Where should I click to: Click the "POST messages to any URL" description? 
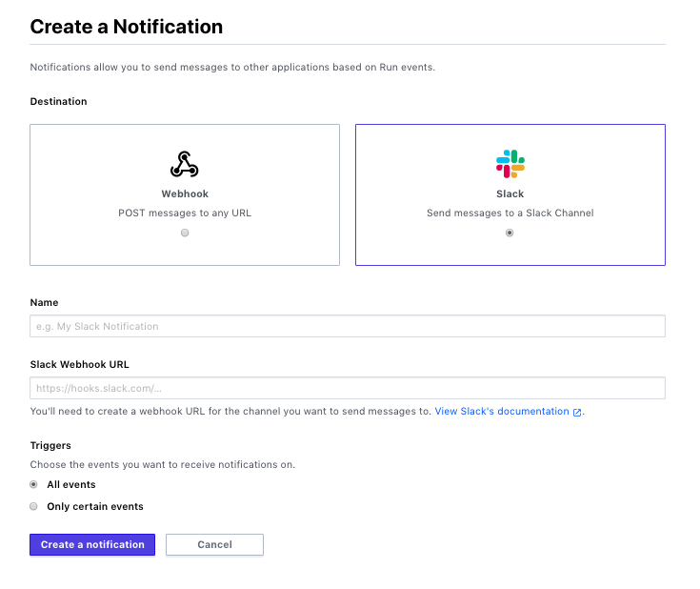pos(185,213)
